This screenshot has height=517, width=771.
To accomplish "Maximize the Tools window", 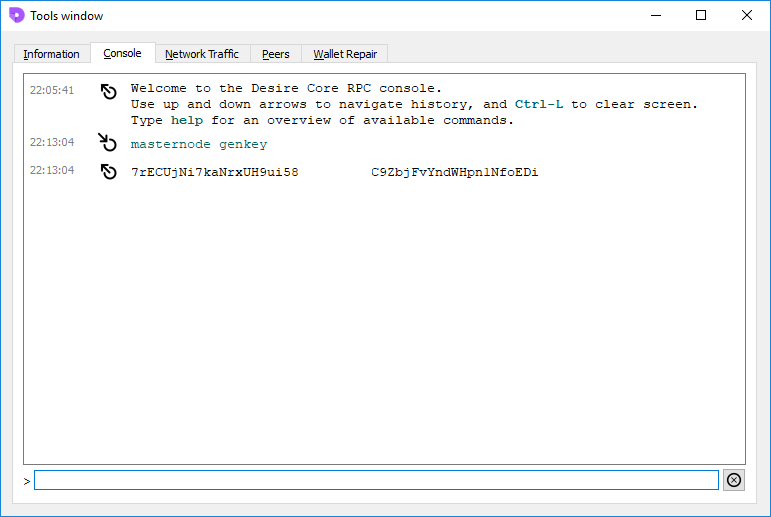I will click(x=701, y=15).
